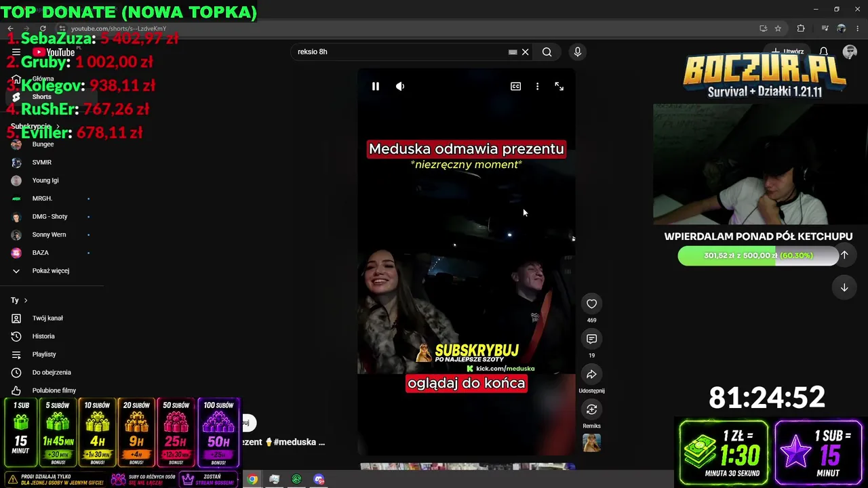This screenshot has height=488, width=868.
Task: Start voice search with the microphone
Action: (x=578, y=52)
